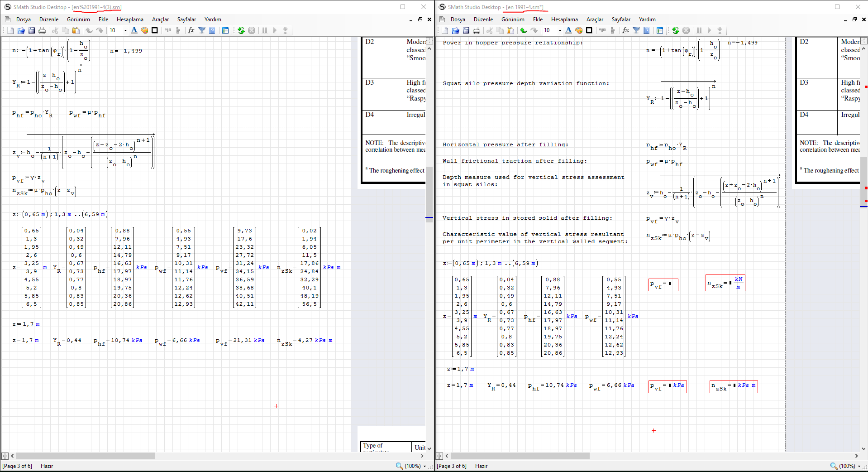868x472 pixels.
Task: Click the right window's horizontal scrollbar thumb
Action: pyautogui.click(x=520, y=456)
